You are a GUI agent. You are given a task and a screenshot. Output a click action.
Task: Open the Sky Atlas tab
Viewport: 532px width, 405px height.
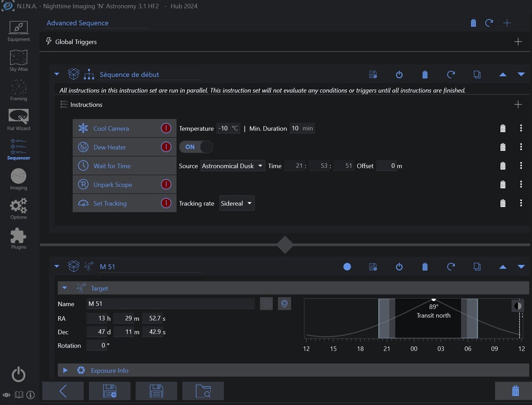tap(19, 61)
